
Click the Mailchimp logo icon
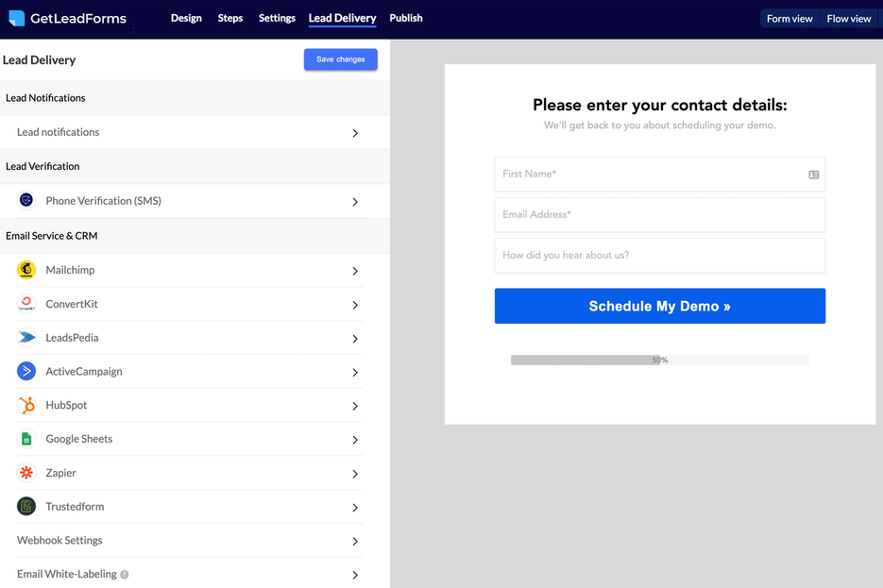(26, 270)
